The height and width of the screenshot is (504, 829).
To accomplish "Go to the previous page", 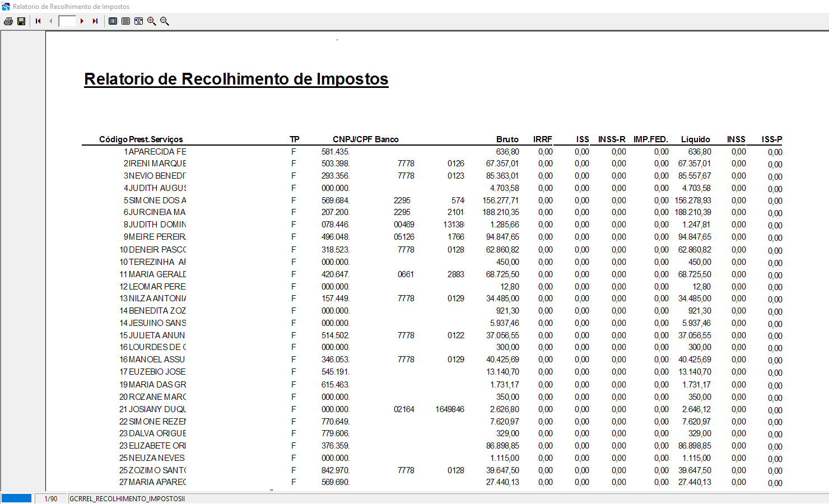I will click(x=51, y=21).
